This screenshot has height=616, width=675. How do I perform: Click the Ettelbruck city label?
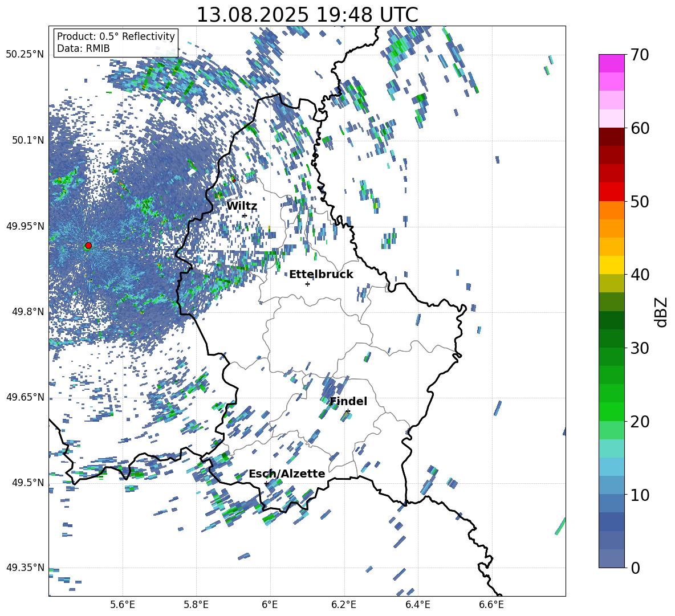coord(321,275)
